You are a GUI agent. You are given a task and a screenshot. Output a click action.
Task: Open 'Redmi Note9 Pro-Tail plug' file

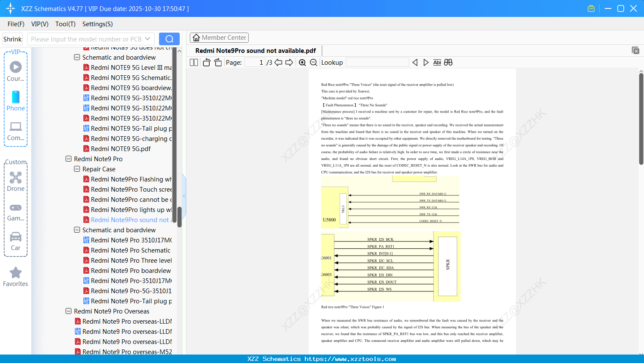pyautogui.click(x=127, y=301)
